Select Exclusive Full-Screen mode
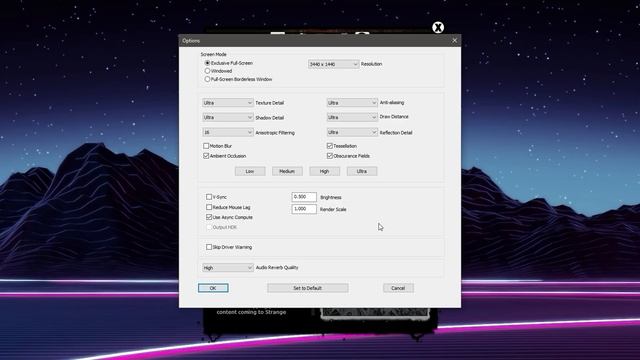640x360 pixels. tap(207, 63)
